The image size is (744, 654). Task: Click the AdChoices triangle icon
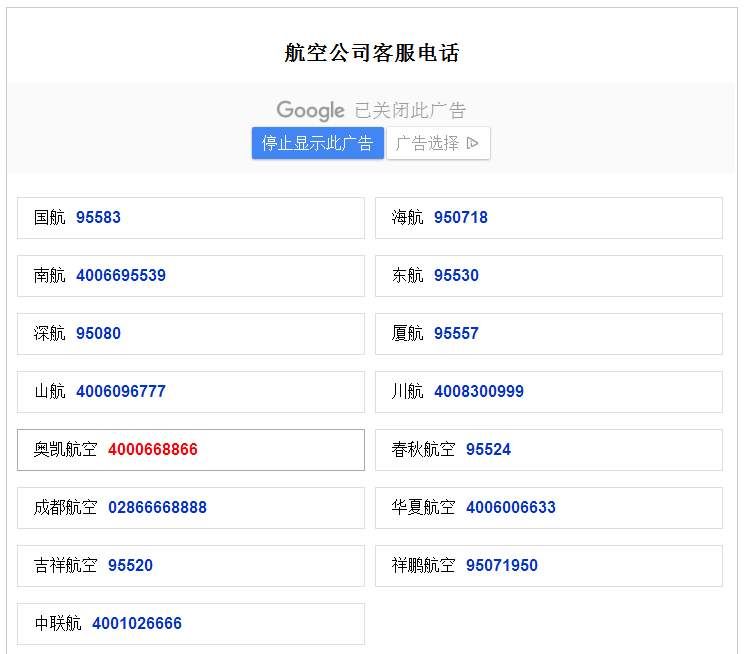pyautogui.click(x=473, y=143)
